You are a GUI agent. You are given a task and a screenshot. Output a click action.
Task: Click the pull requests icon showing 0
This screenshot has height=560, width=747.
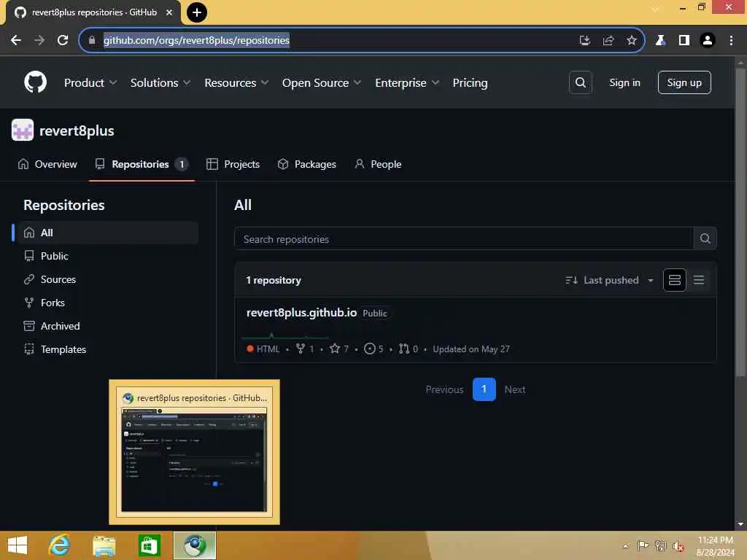click(404, 349)
